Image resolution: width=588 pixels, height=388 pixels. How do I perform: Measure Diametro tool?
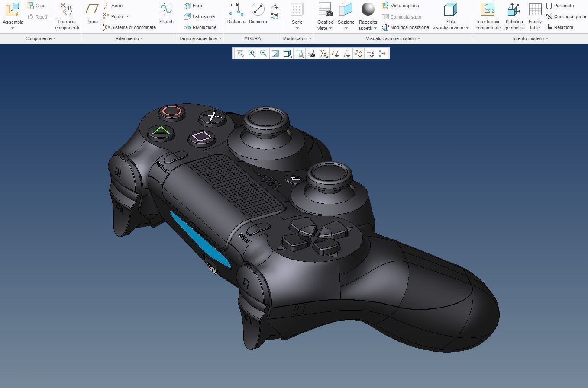[x=258, y=14]
